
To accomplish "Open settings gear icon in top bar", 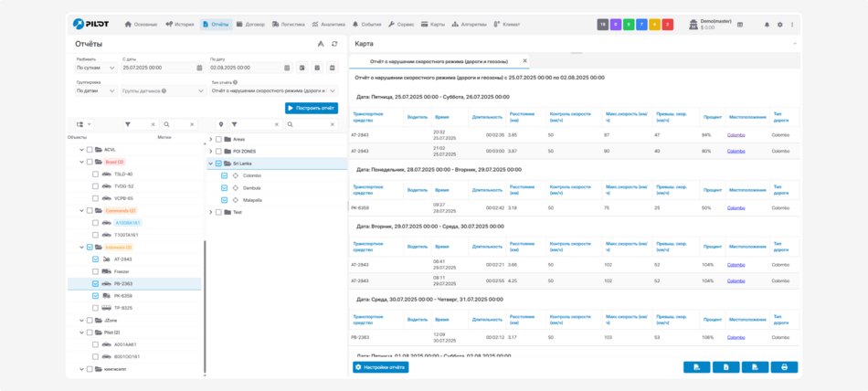I will 779,25.
